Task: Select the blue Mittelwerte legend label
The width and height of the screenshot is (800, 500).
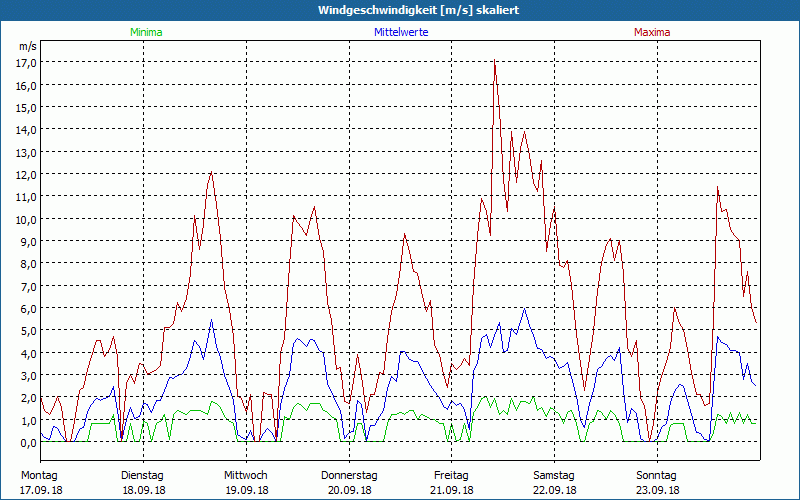Action: click(401, 32)
